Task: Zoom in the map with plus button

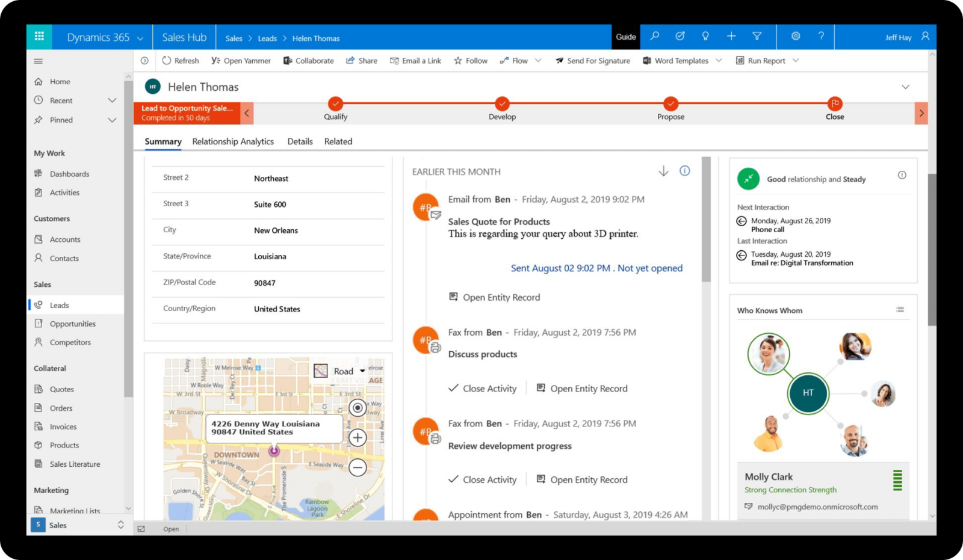Action: pos(358,437)
